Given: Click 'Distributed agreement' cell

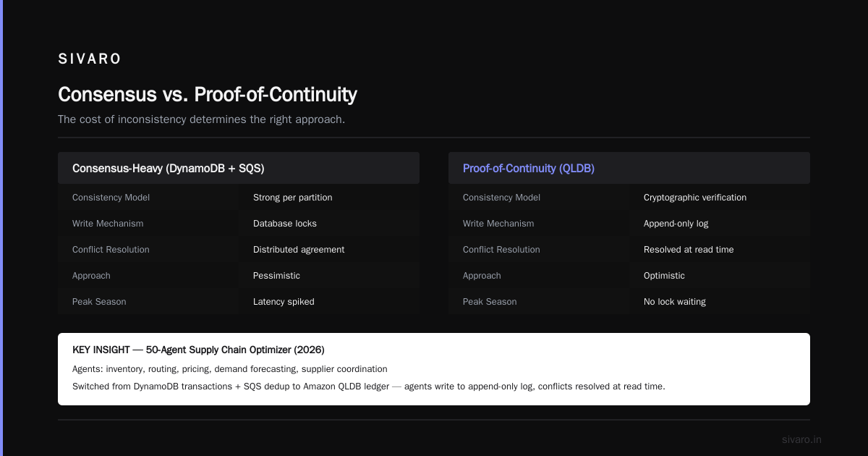Looking at the screenshot, I should [329, 250].
